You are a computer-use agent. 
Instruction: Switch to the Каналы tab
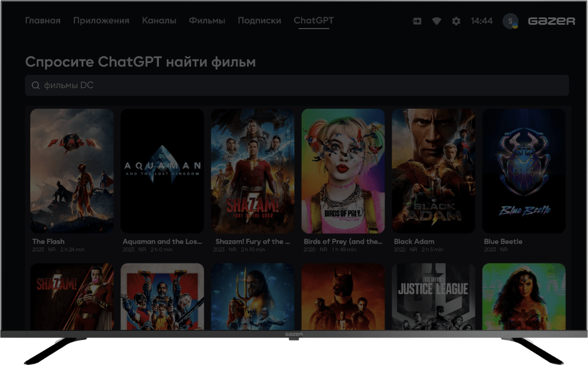(159, 21)
